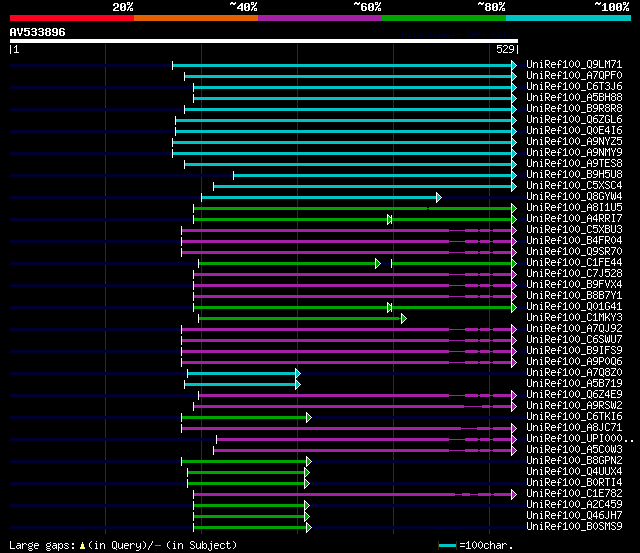This screenshot has width=640, height=553.
Task: Select UniRef100_C1MKY3 label
Action: click(x=574, y=318)
